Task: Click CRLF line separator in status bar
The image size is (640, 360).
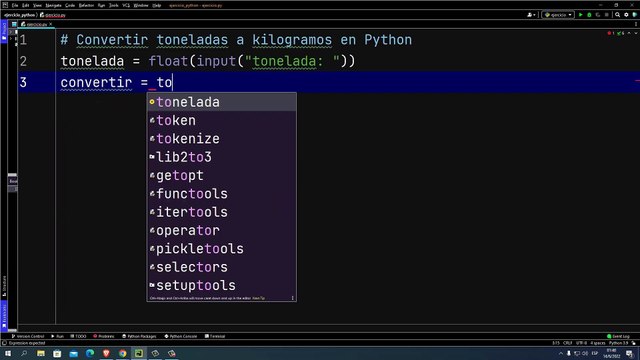Action: pyautogui.click(x=568, y=343)
